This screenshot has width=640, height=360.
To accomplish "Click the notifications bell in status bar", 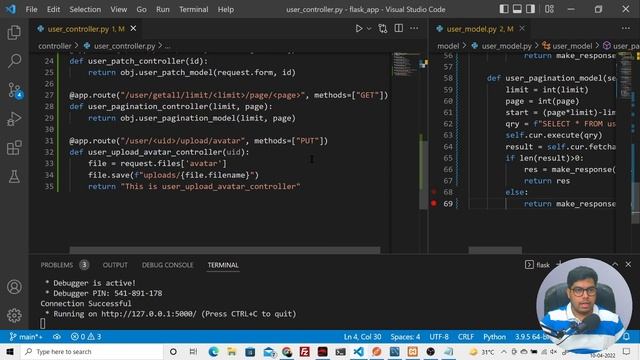I will point(627,337).
